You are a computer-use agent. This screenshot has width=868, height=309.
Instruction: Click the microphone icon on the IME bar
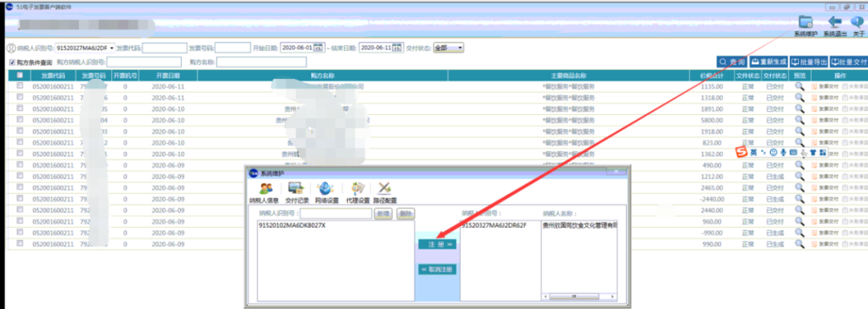pos(784,152)
